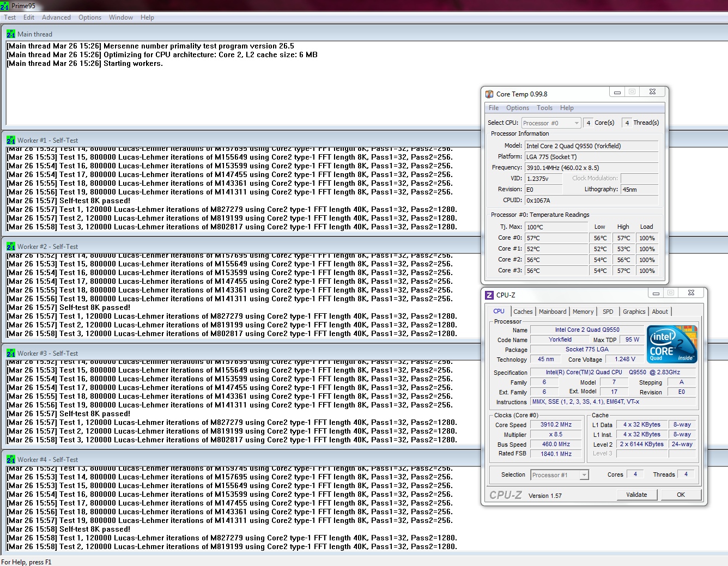The width and height of the screenshot is (728, 566).
Task: Open the Select CPU Processor #0 dropdown
Action: tap(551, 123)
